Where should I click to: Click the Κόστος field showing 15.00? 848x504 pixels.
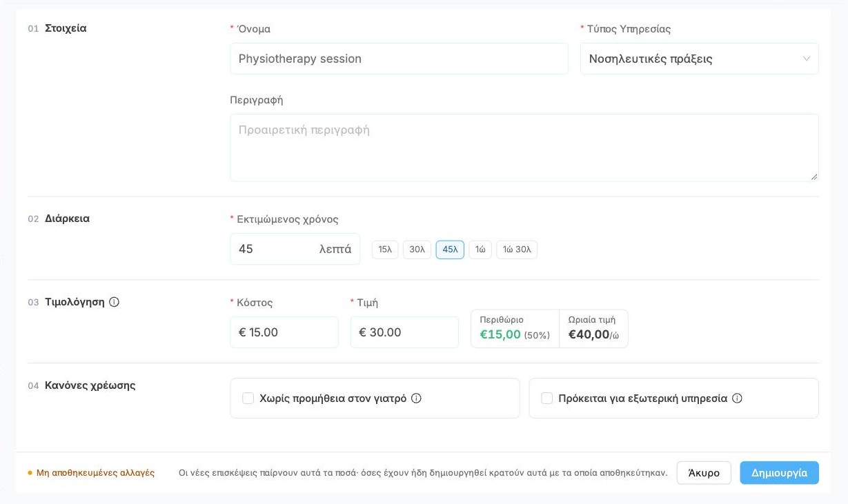(x=284, y=332)
